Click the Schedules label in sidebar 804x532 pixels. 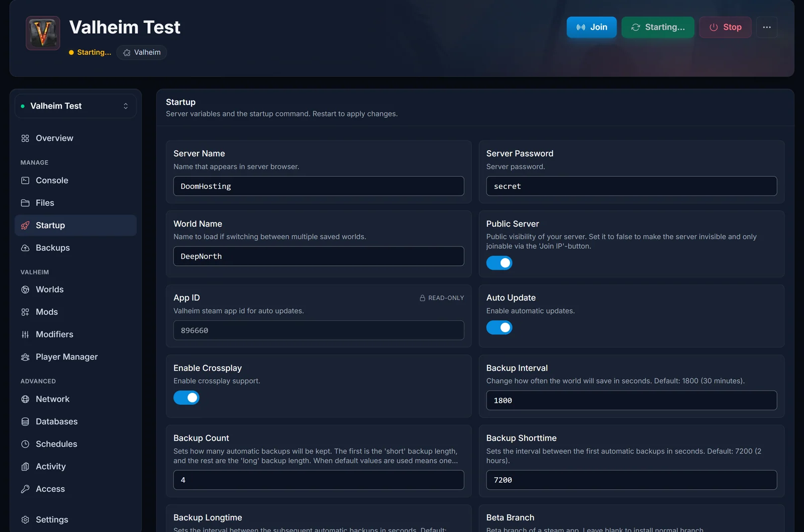pyautogui.click(x=56, y=444)
